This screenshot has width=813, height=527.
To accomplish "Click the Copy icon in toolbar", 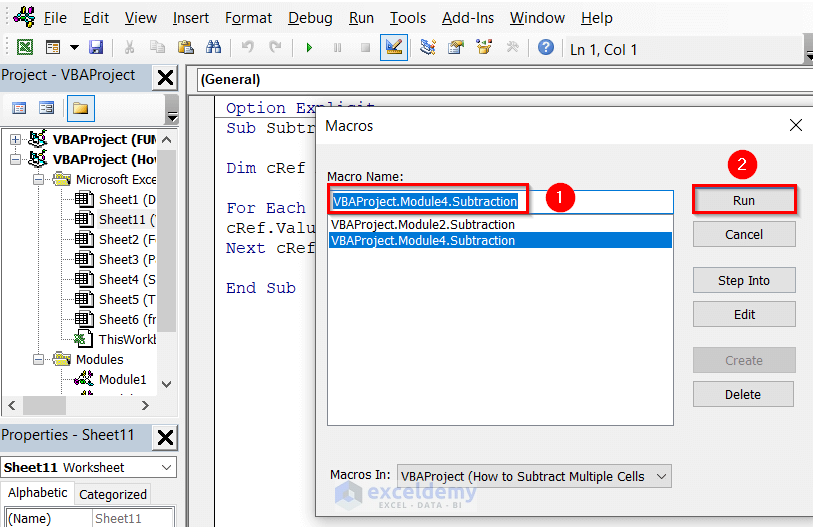I will (x=157, y=48).
